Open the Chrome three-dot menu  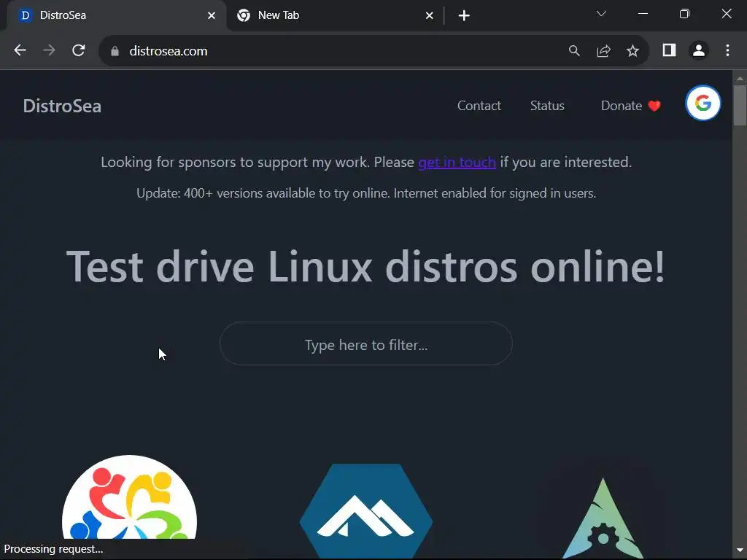[x=727, y=50]
